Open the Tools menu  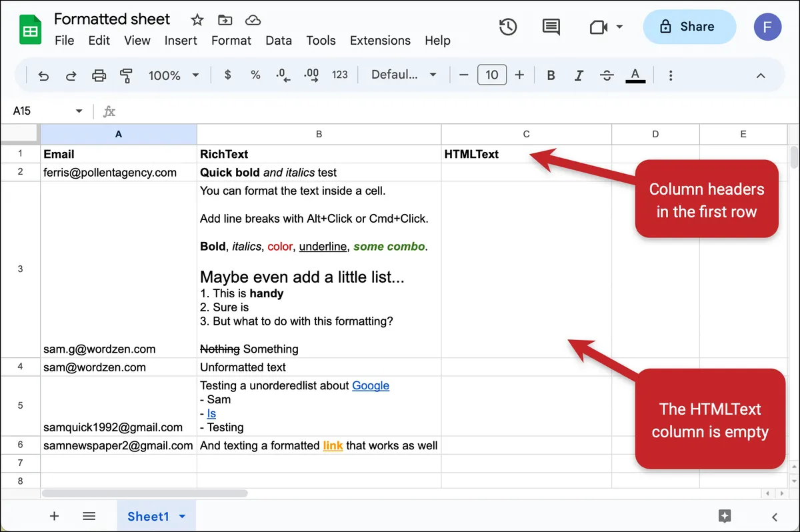coord(321,41)
